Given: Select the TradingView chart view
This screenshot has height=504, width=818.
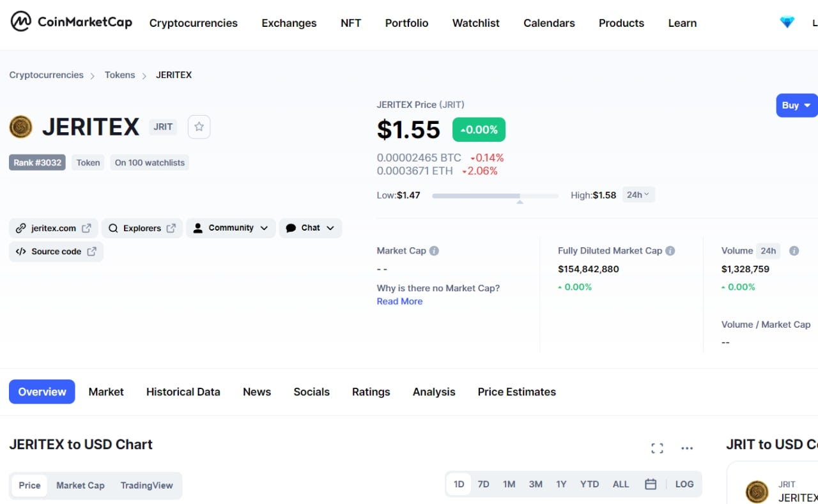Looking at the screenshot, I should click(147, 485).
